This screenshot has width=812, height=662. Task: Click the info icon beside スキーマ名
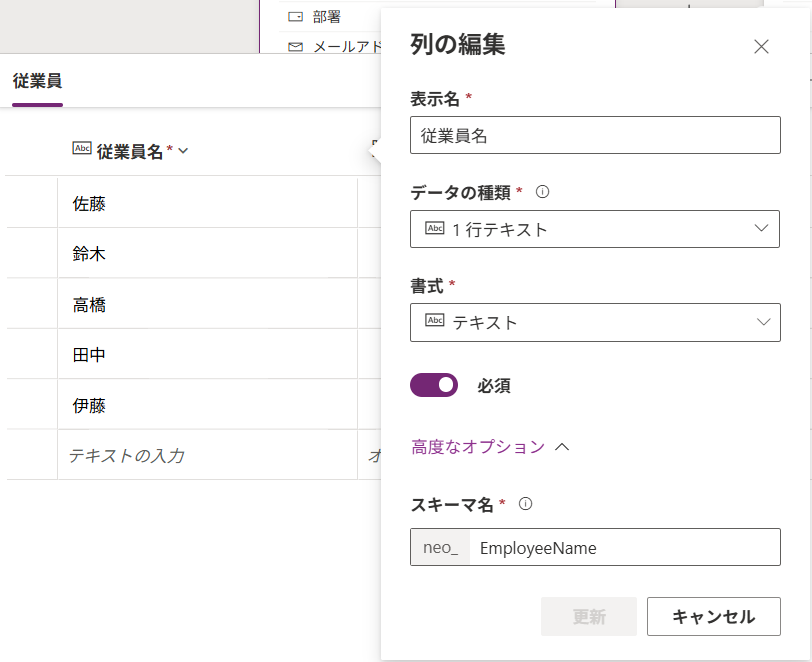[525, 504]
